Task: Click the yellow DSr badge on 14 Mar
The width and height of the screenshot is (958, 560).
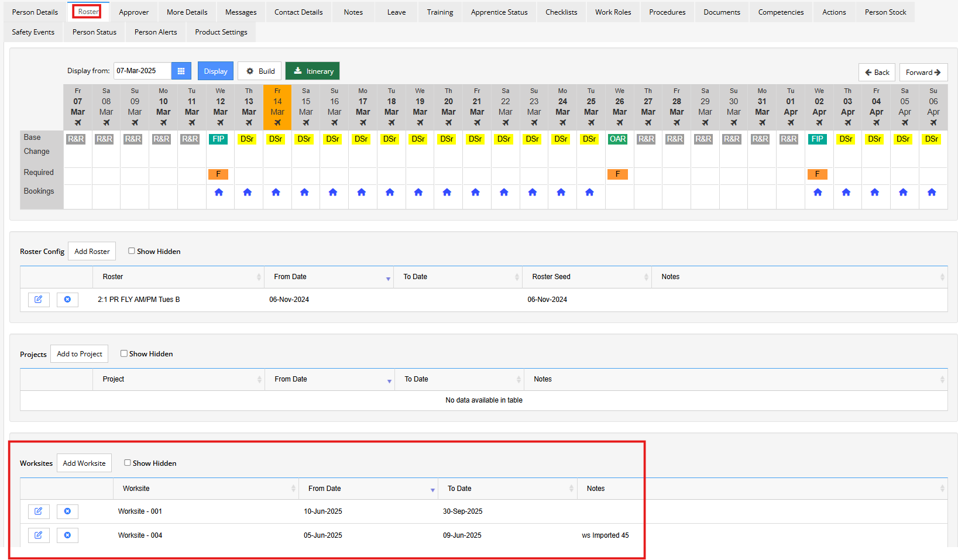Action: tap(276, 139)
